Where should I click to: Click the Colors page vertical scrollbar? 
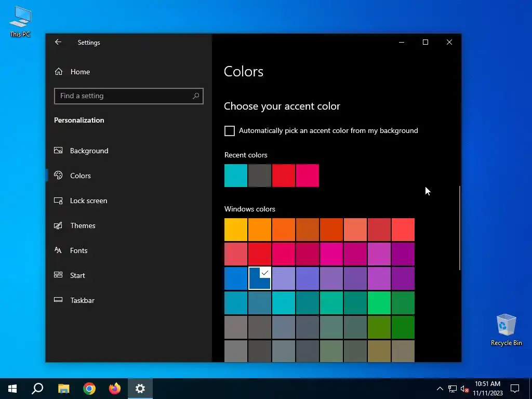pos(460,228)
